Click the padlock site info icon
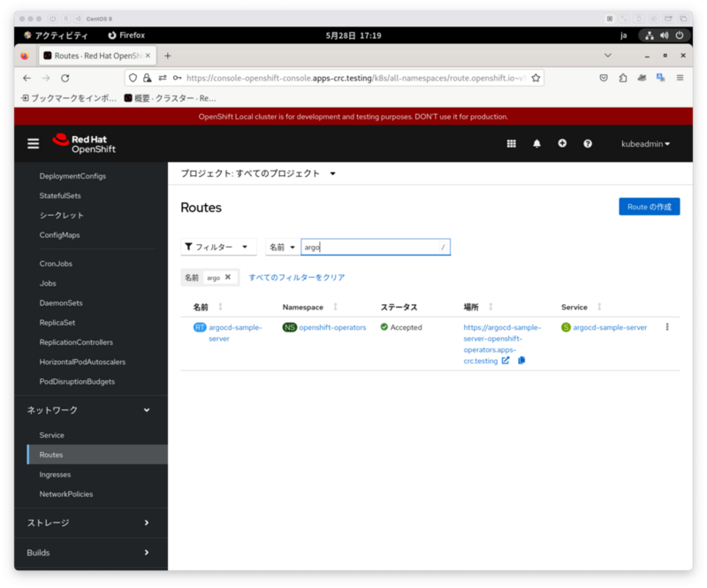 147,78
